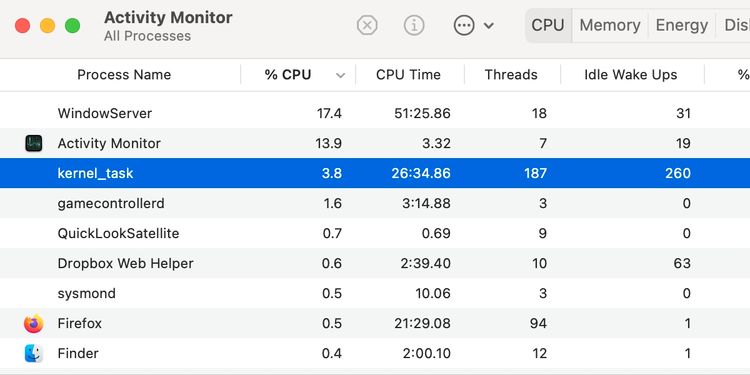750x375 pixels.
Task: Switch to the Energy tab
Action: tap(682, 25)
